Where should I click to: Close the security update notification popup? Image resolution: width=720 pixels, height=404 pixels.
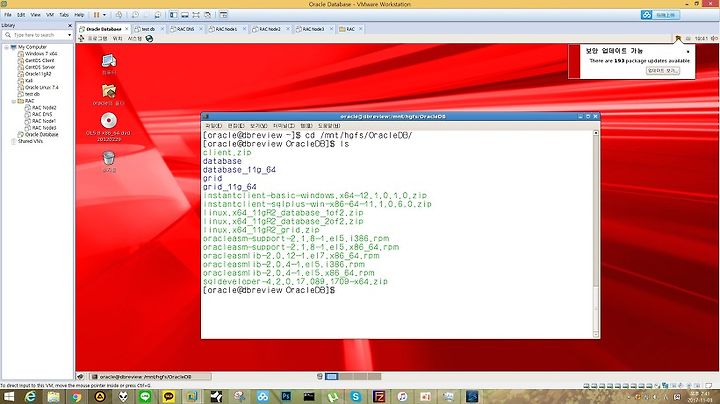point(688,51)
